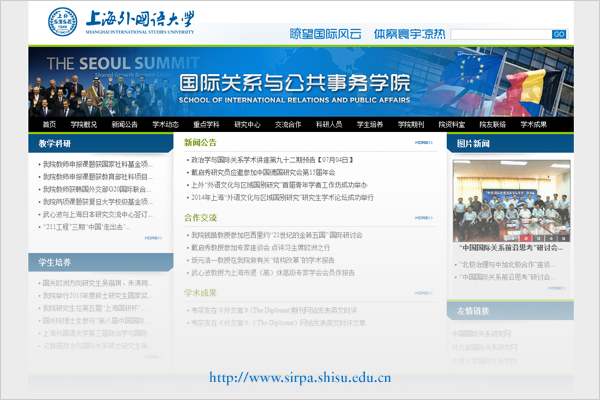Open the 学术期刊 navigation item
Screen dimensions: 600x400
pos(410,125)
